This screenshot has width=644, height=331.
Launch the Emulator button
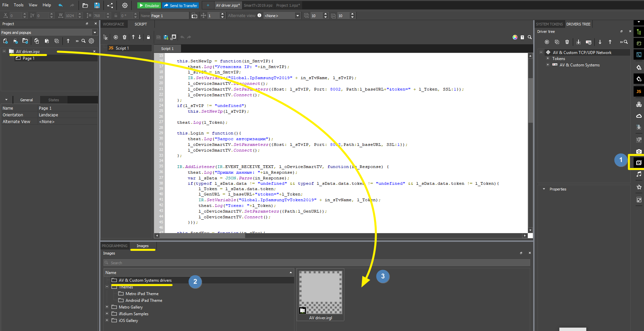[x=149, y=5]
